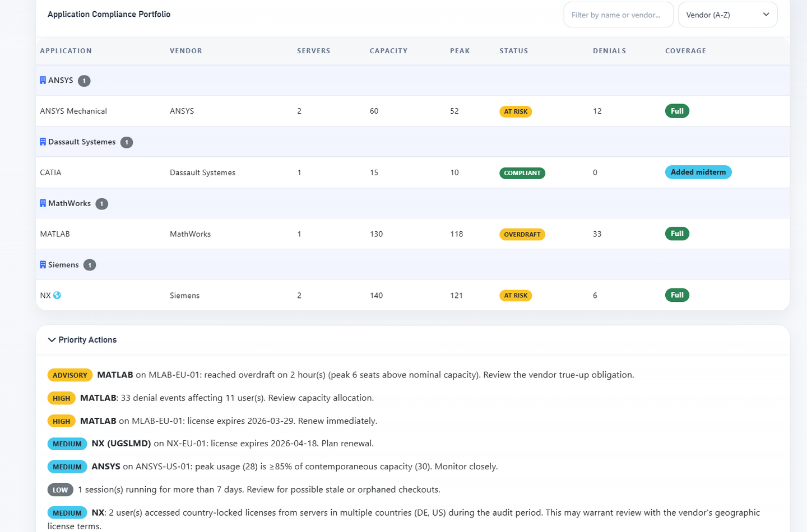Screen dimensions: 807x532
Task: Click the Siemens vendor cell for NX
Action: pos(184,295)
